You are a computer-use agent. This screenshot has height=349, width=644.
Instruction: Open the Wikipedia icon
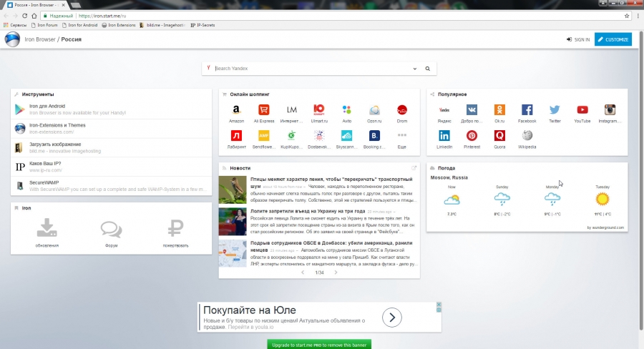pos(527,135)
